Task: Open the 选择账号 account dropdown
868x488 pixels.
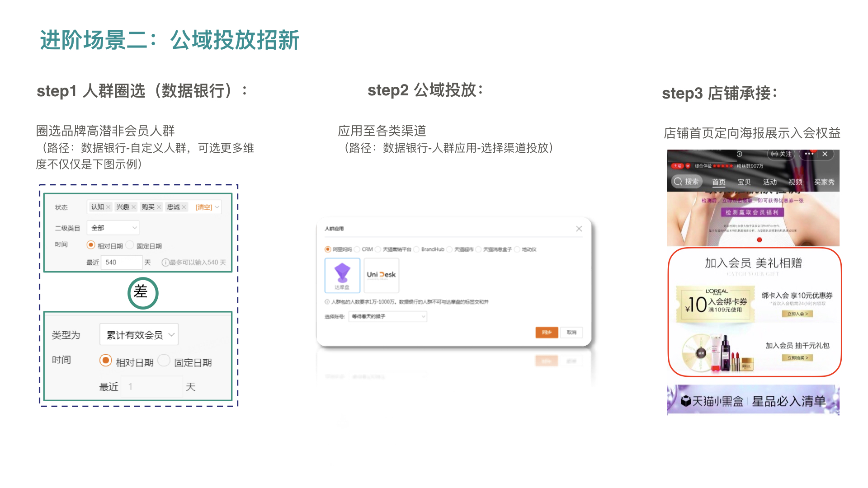Action: [387, 316]
